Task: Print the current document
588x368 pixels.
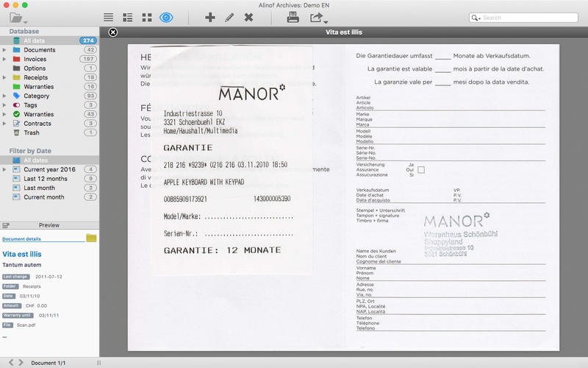Action: pos(293,17)
